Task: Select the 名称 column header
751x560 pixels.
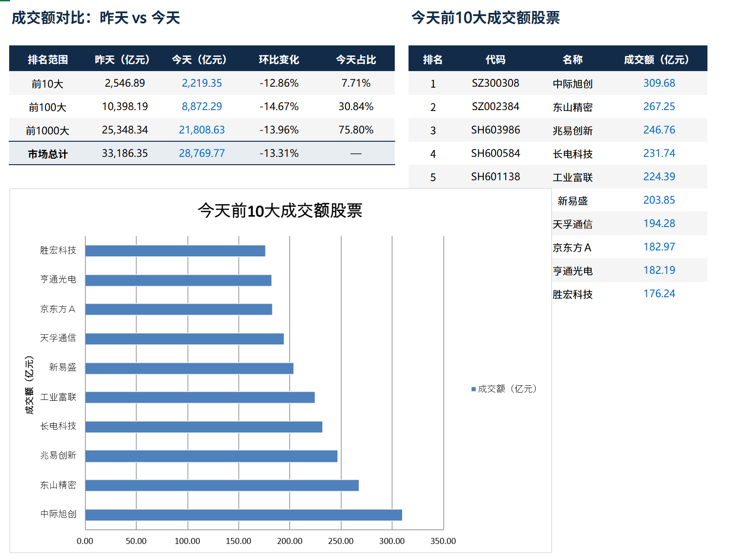Action: click(x=573, y=60)
